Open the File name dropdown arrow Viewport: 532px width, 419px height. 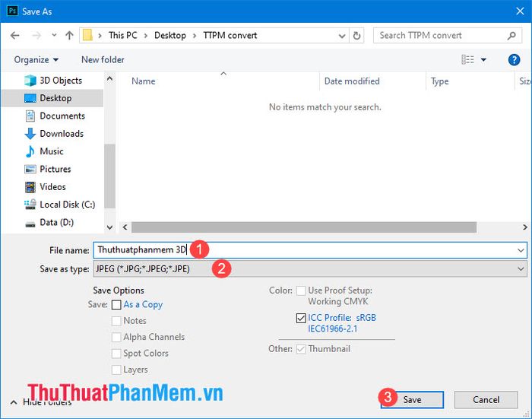click(x=521, y=251)
